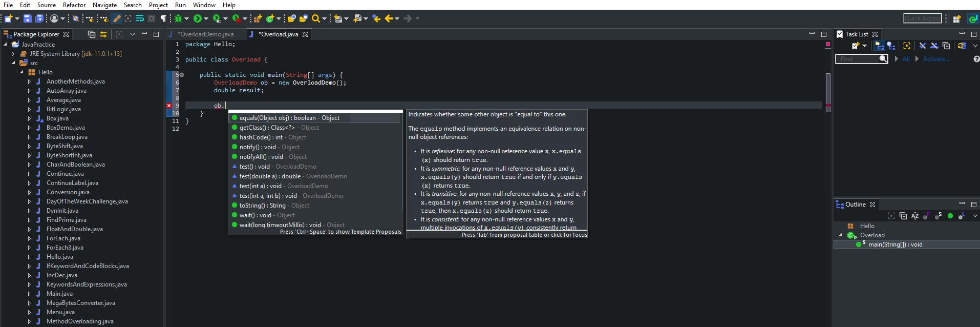
Task: Toggle Link with Editor in Package Explorer
Action: click(103, 34)
